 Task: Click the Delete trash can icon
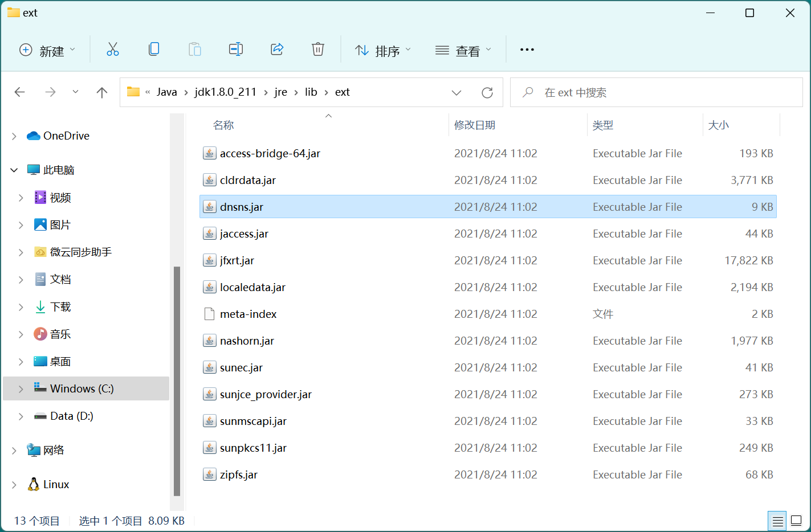pyautogui.click(x=318, y=50)
